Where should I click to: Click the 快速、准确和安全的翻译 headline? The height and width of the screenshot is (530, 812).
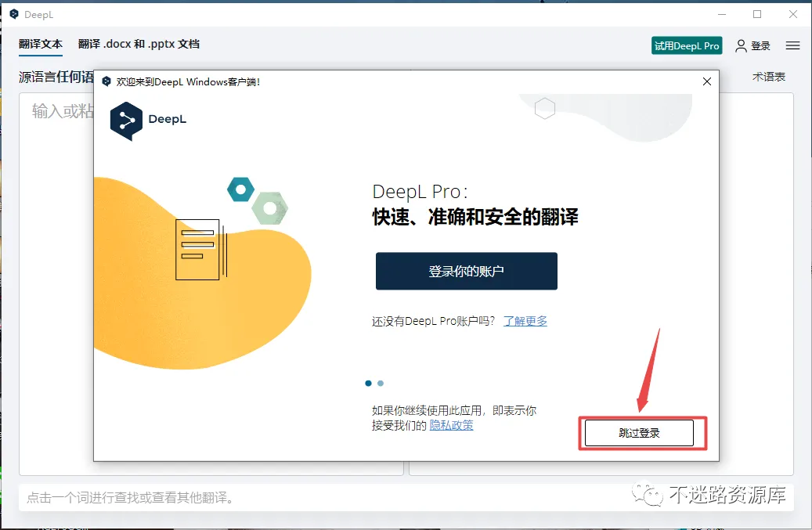pos(475,217)
